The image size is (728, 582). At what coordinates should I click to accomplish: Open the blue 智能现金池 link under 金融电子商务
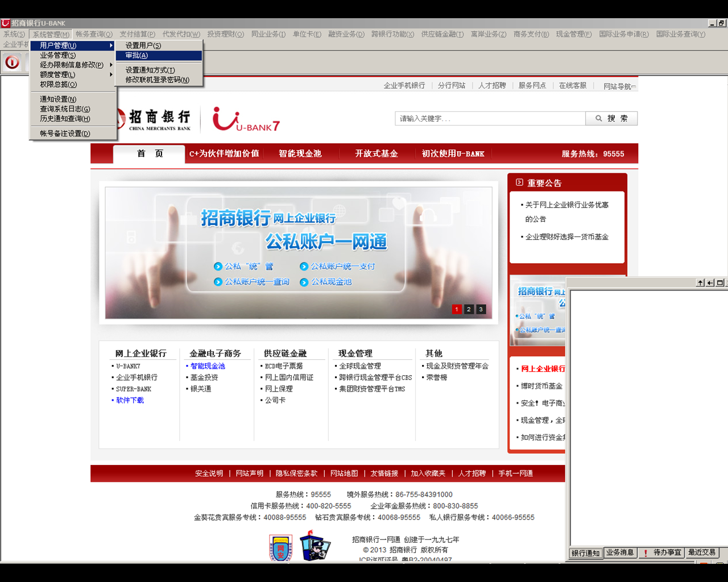pyautogui.click(x=208, y=366)
